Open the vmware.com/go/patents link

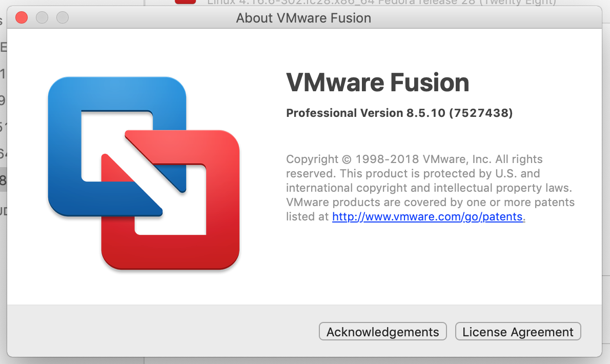click(427, 217)
